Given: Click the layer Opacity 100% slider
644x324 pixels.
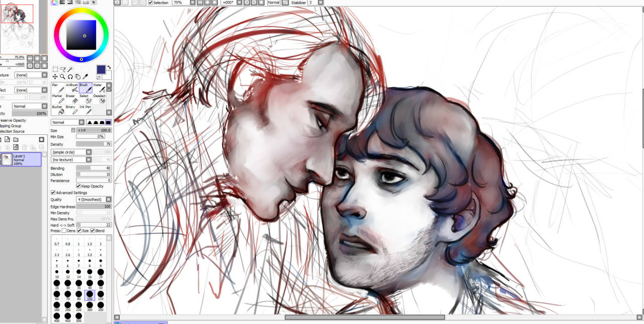Looking at the screenshot, I should click(x=30, y=113).
